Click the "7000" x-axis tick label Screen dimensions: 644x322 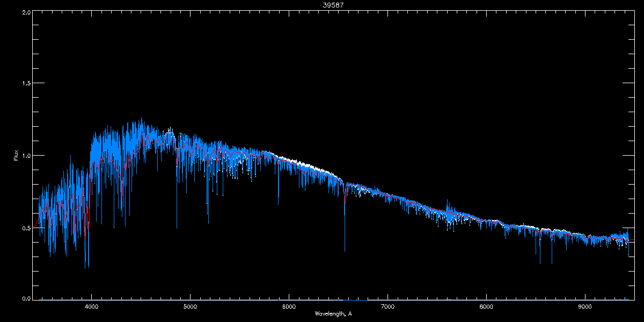[387, 307]
